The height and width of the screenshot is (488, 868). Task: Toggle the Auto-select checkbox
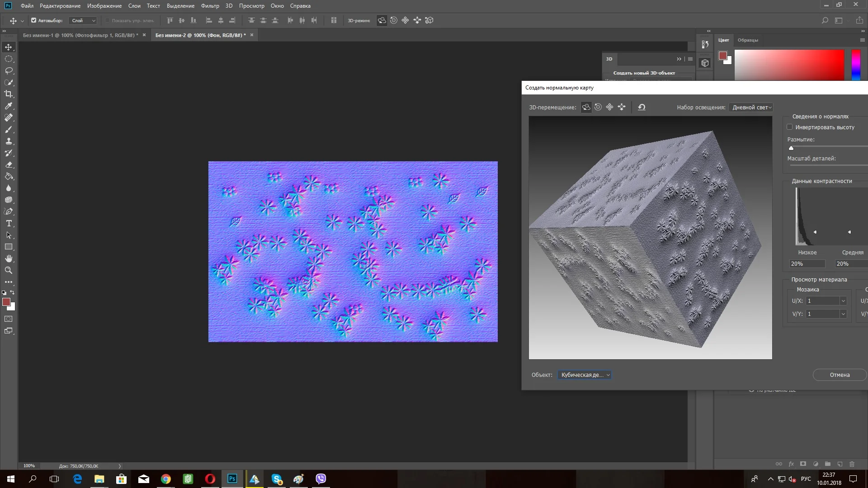click(x=33, y=20)
